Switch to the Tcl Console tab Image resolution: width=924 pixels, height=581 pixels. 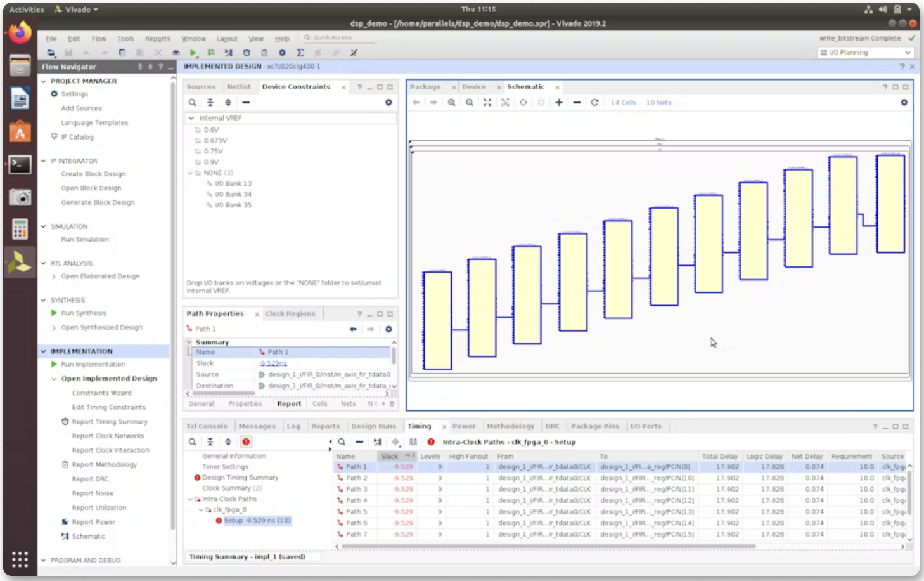tap(207, 426)
